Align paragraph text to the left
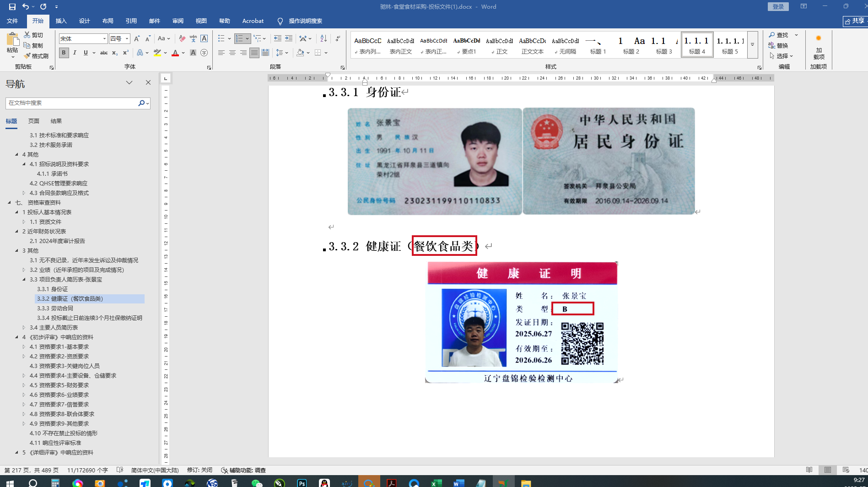Image resolution: width=868 pixels, height=487 pixels. [x=221, y=53]
